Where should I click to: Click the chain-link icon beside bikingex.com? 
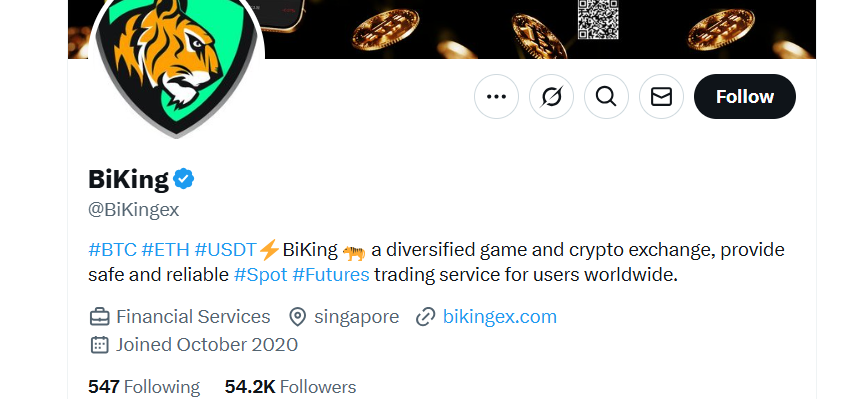tap(426, 317)
